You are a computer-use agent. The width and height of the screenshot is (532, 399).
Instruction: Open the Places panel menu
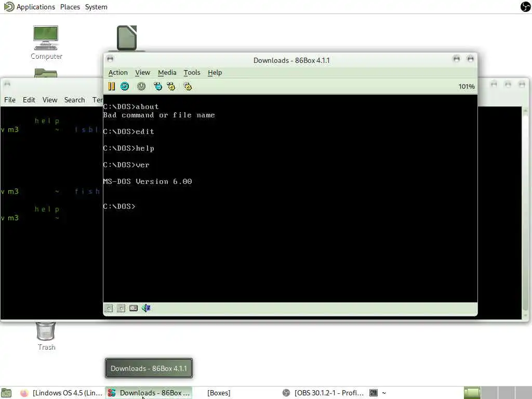click(70, 7)
